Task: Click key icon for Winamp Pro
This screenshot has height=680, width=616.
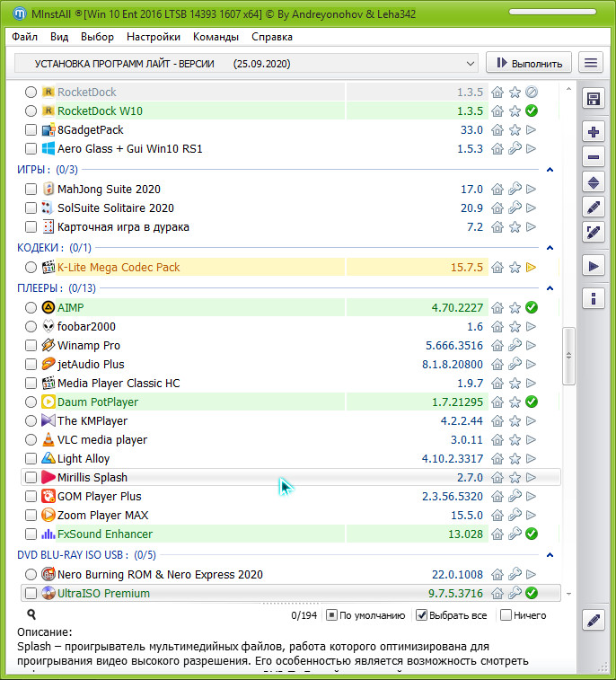Action: 515,345
